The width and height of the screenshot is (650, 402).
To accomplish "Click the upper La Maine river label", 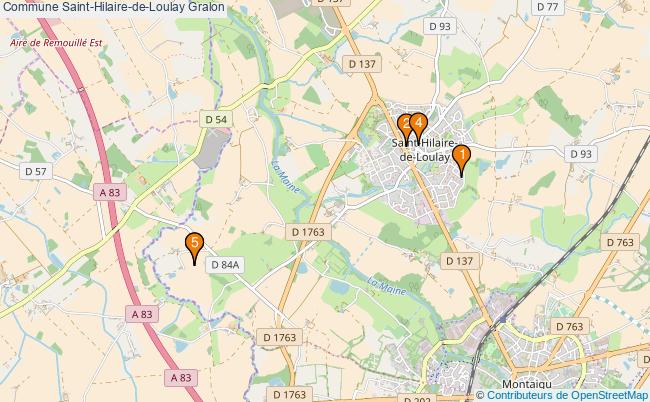I will 286,177.
